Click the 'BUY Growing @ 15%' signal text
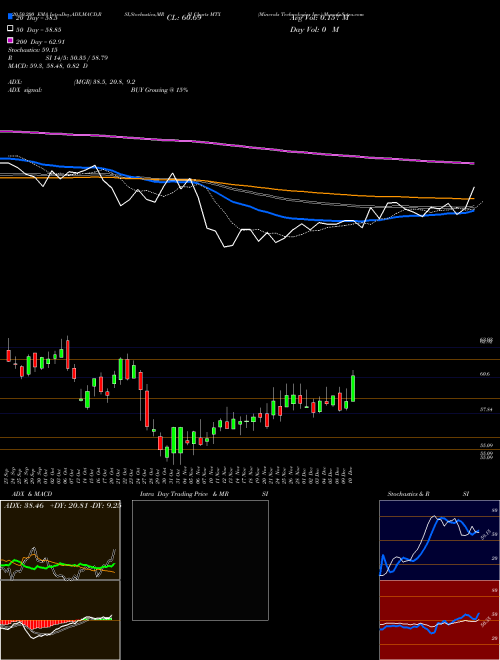 (x=159, y=90)
